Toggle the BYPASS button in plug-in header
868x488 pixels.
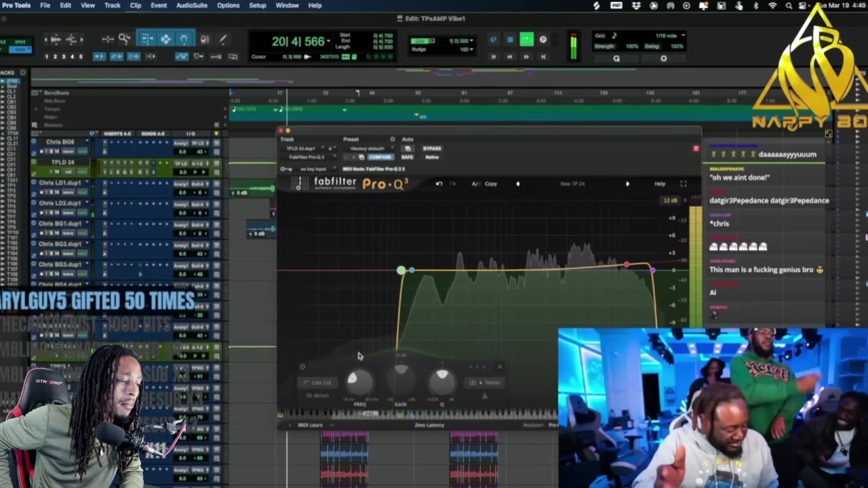click(432, 148)
